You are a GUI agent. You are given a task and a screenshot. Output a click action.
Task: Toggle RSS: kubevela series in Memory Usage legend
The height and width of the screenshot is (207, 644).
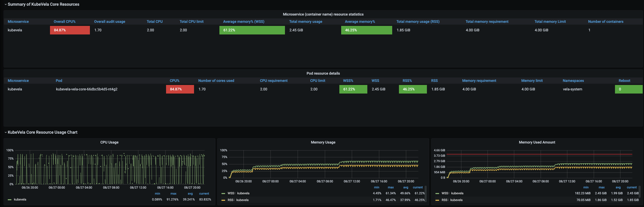[238, 200]
